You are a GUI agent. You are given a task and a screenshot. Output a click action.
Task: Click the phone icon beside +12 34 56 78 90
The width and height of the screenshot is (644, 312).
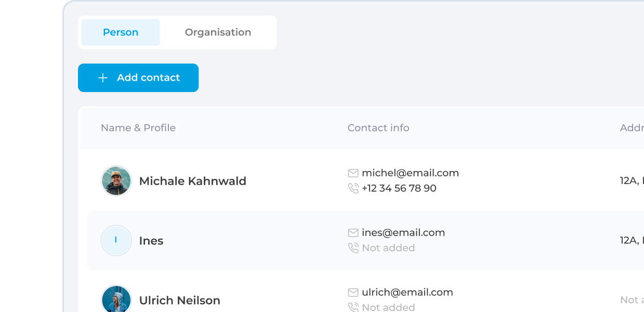(x=353, y=188)
